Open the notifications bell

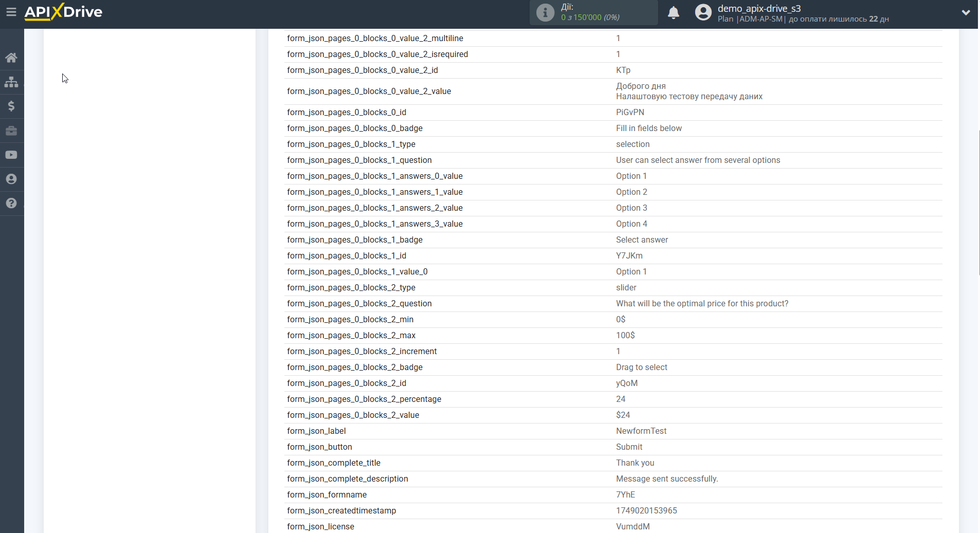[x=674, y=12]
